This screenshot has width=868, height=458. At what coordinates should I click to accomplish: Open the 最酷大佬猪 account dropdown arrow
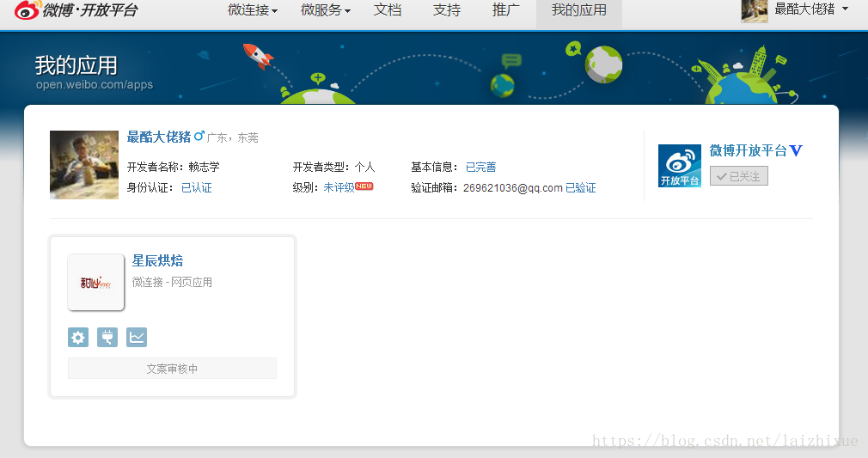pos(846,9)
